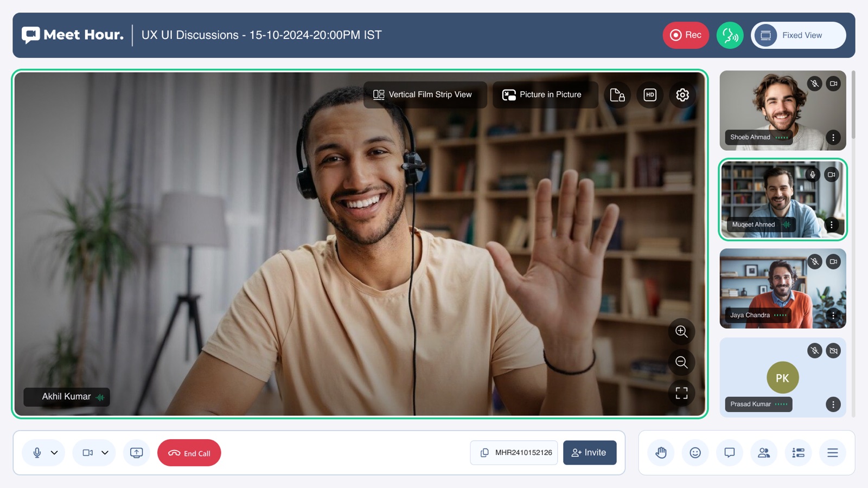This screenshot has width=868, height=488.
Task: Open the hamburger more-options menu
Action: 833,453
